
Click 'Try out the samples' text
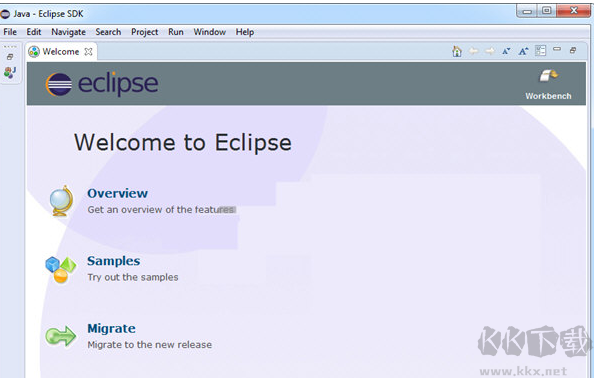pyautogui.click(x=133, y=277)
